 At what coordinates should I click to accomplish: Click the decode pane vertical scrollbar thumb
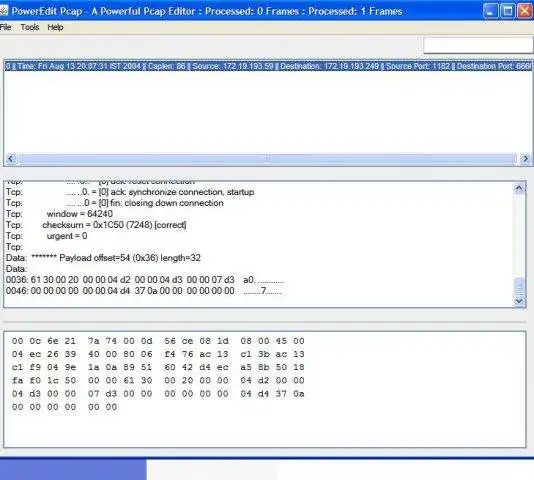[519, 286]
